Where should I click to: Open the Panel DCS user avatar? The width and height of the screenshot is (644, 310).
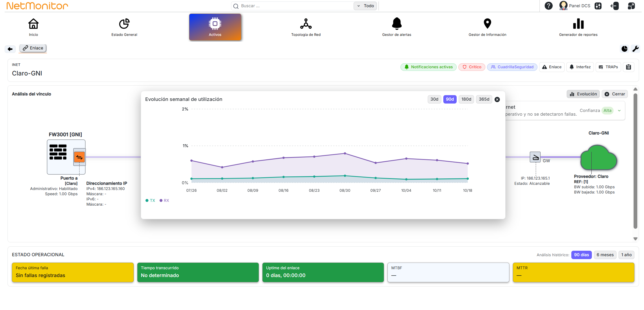tap(563, 6)
